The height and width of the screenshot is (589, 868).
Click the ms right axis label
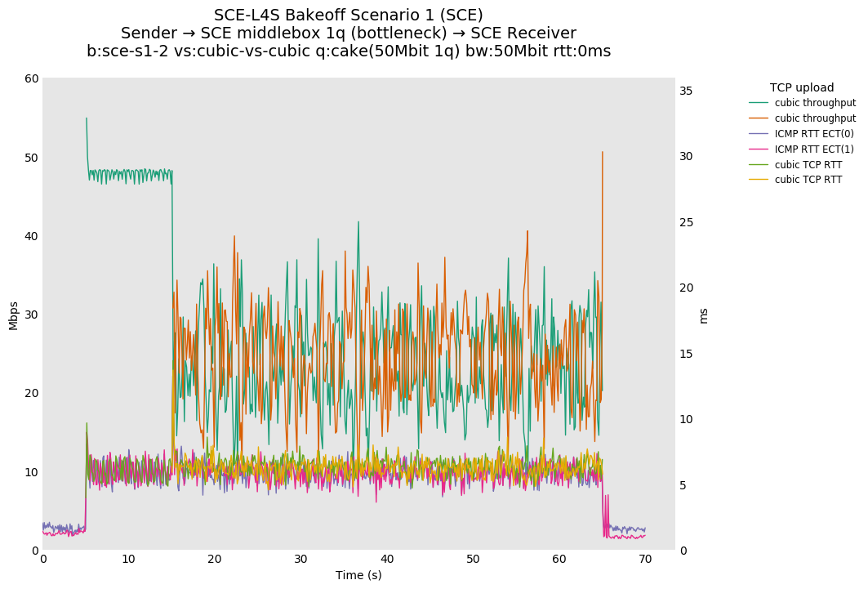(x=704, y=315)
